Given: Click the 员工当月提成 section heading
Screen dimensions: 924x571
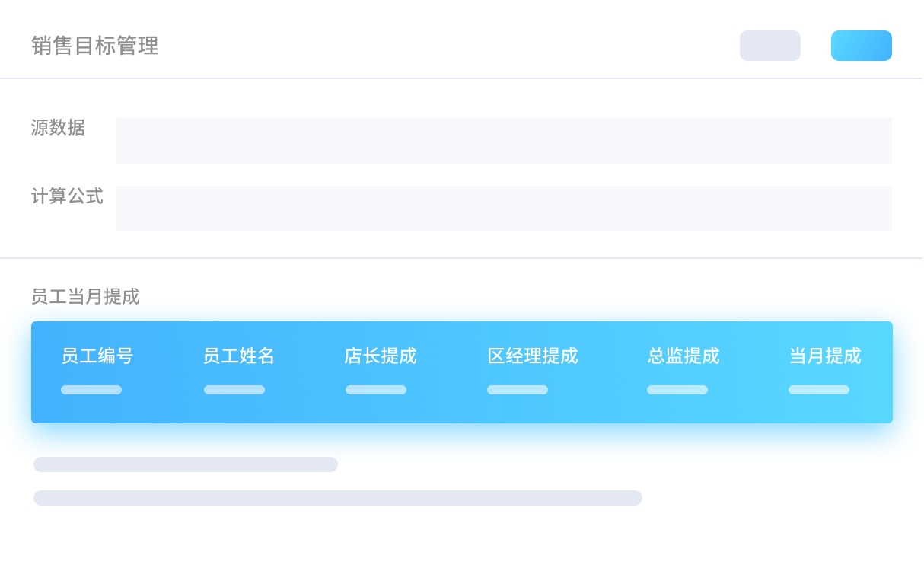Looking at the screenshot, I should coord(85,296).
